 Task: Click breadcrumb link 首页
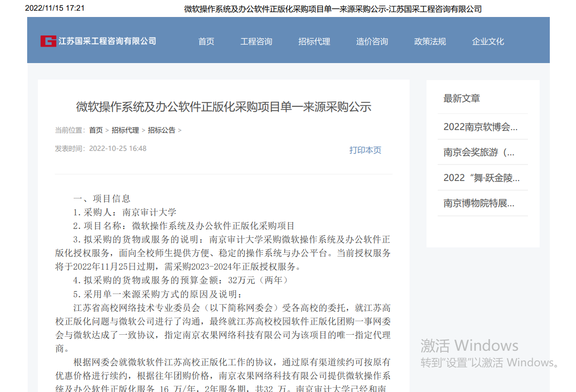coord(96,130)
